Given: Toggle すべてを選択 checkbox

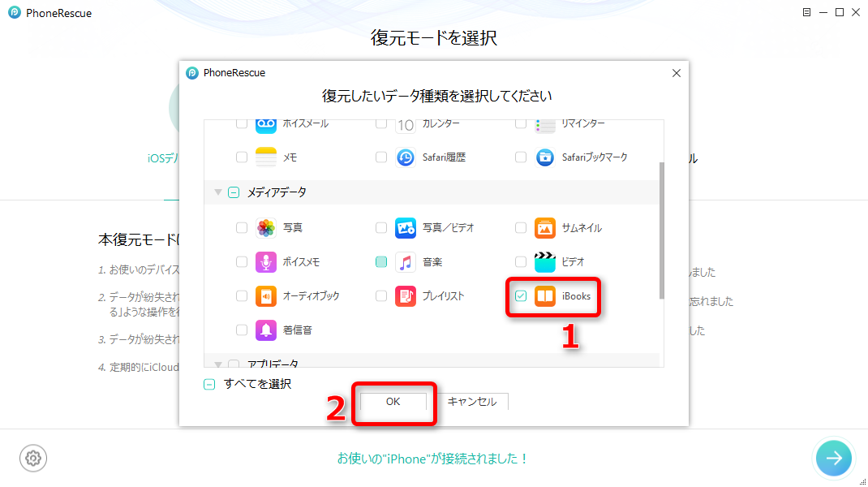Looking at the screenshot, I should click(209, 385).
